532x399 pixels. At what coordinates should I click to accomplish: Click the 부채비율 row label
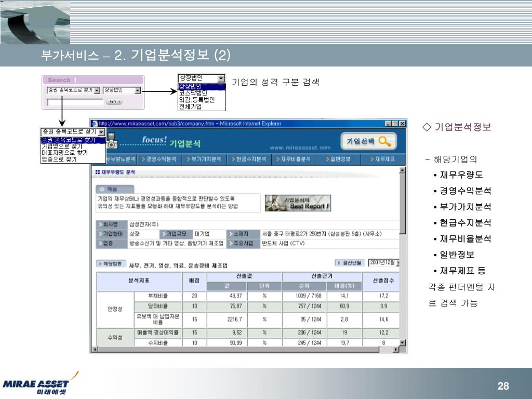pyautogui.click(x=158, y=296)
